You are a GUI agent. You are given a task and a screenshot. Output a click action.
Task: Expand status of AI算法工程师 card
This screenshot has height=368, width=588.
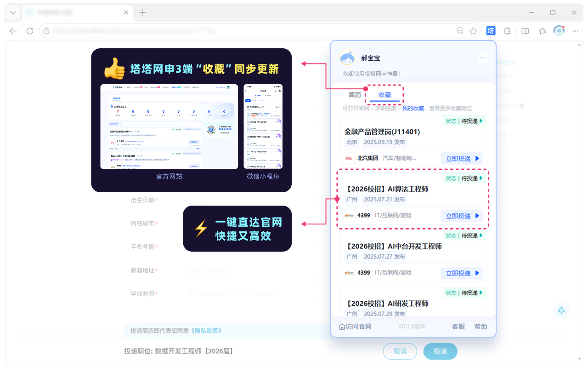[x=464, y=178]
